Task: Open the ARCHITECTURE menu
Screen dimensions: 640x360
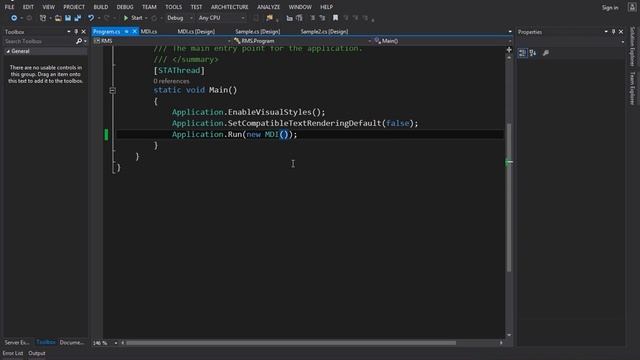Action: (x=229, y=7)
